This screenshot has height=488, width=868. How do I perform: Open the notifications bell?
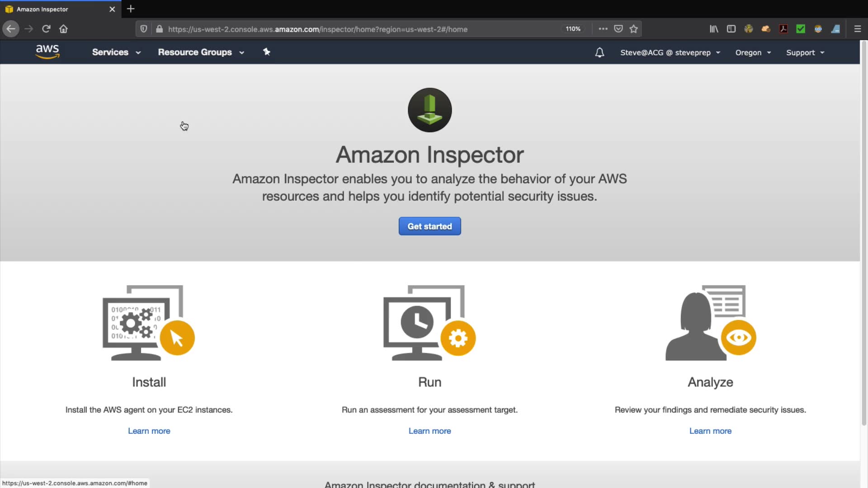coord(599,53)
